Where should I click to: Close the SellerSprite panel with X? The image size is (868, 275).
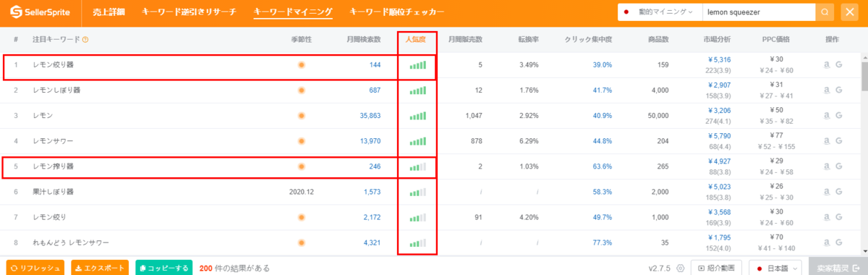[x=850, y=12]
